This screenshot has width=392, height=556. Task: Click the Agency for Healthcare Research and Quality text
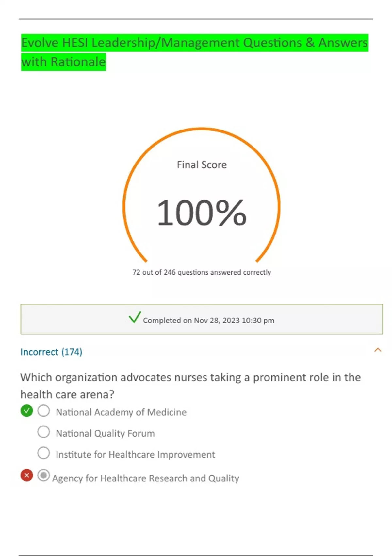(x=146, y=478)
